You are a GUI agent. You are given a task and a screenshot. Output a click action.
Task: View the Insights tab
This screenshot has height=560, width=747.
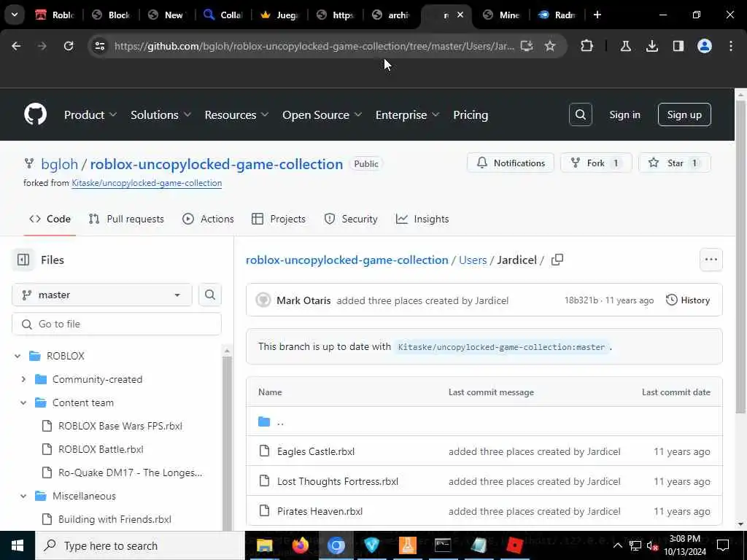422,219
